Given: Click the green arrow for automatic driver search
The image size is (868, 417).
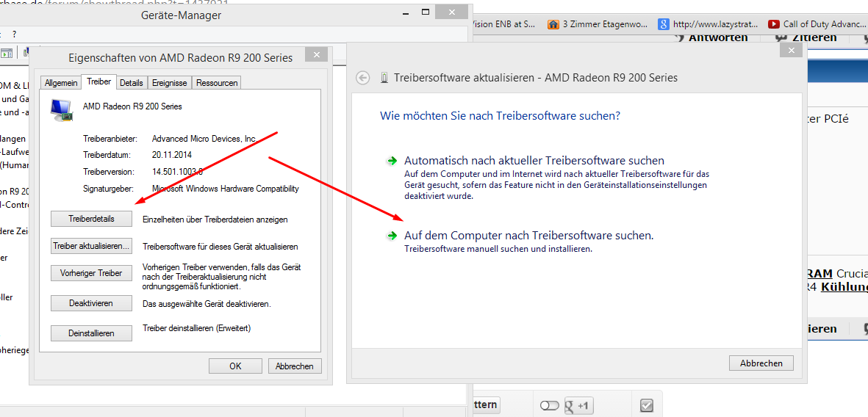Looking at the screenshot, I should coord(392,161).
